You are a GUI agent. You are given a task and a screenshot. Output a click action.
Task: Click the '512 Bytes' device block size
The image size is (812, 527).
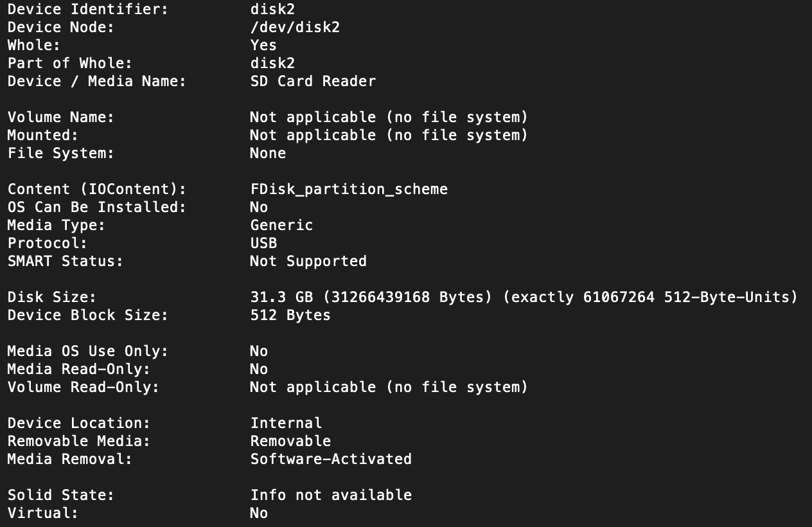pos(290,316)
